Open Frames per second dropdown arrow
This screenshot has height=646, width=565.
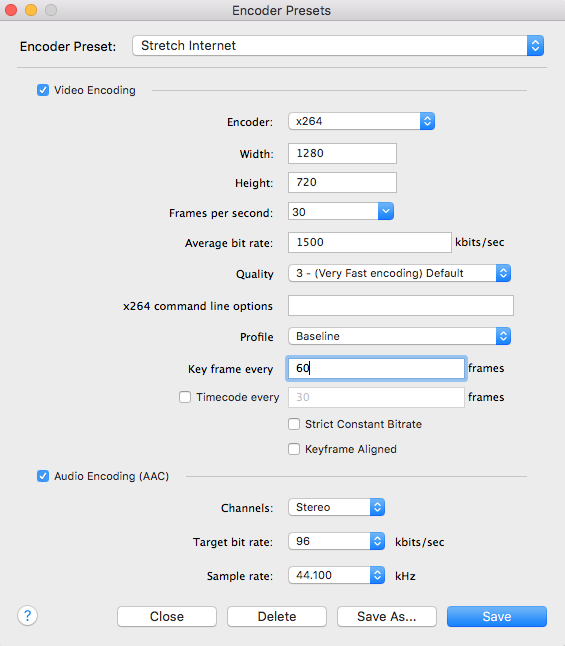coord(386,211)
